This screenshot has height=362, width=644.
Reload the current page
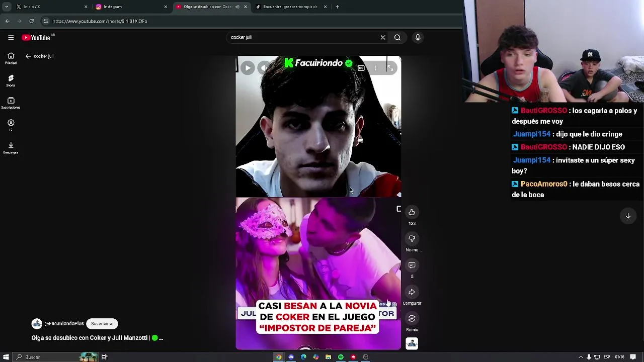point(31,21)
